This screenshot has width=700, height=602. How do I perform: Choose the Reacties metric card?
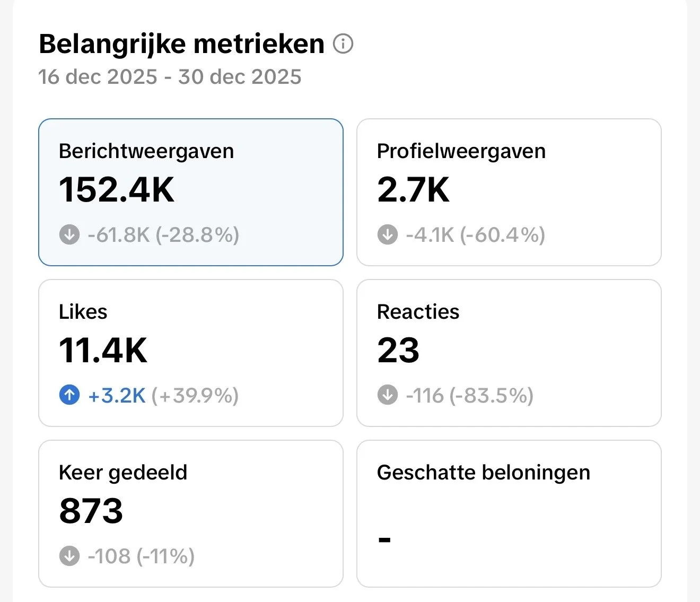[509, 353]
